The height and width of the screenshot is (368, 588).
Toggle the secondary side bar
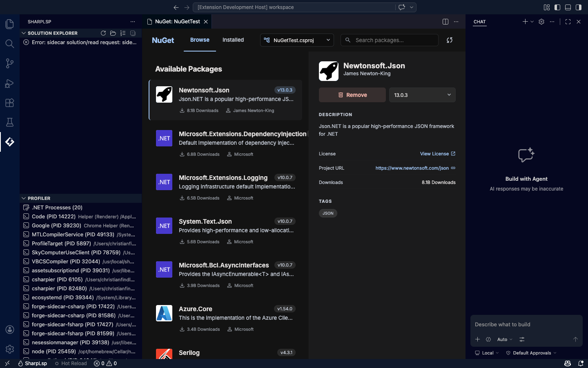click(579, 7)
